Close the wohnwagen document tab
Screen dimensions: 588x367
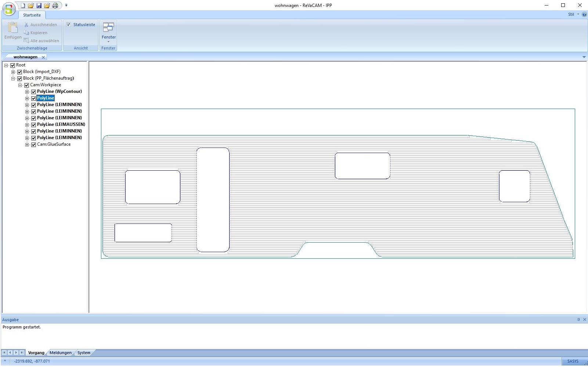pyautogui.click(x=43, y=57)
